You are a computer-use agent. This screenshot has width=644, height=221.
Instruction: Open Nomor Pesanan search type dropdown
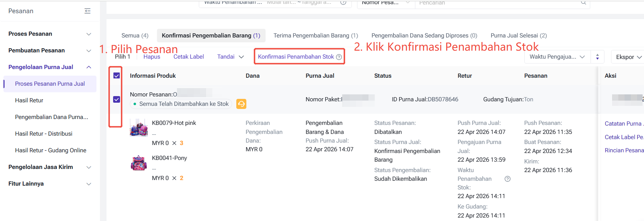[386, 3]
